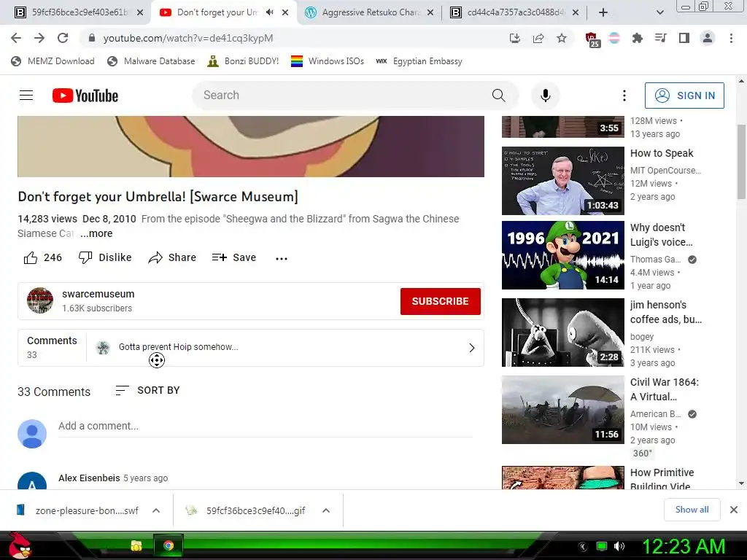Dislike the video
This screenshot has height=560, width=747.
(105, 257)
